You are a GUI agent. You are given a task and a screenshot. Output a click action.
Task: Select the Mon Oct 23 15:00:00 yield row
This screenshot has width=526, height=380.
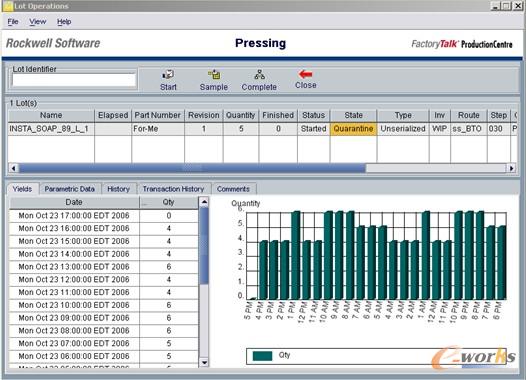[104, 241]
